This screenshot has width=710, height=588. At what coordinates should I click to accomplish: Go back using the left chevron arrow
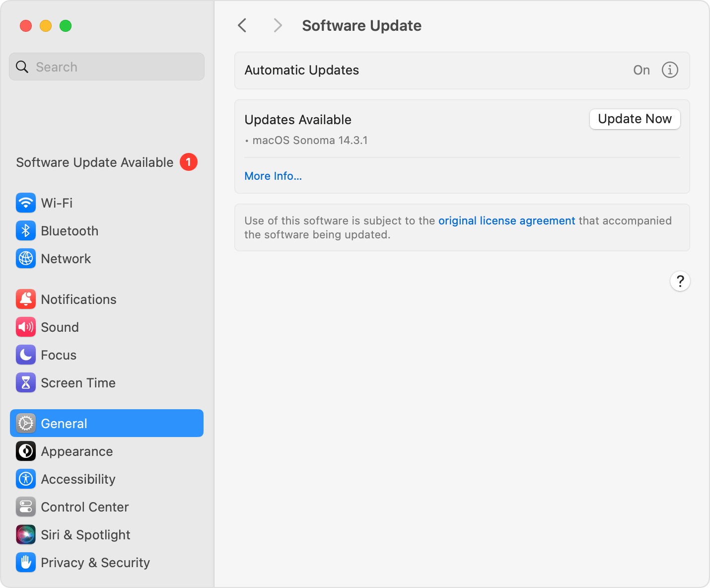pyautogui.click(x=242, y=25)
